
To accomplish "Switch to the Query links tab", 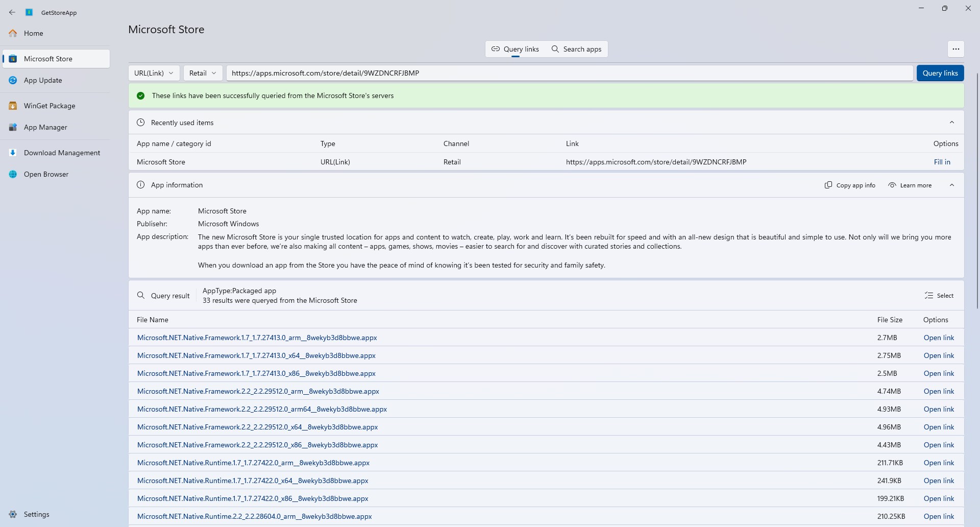I will click(515, 49).
